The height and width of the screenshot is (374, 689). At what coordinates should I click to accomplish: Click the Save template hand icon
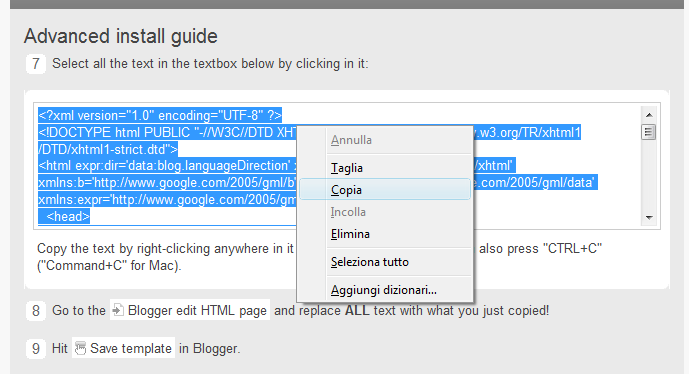point(80,348)
